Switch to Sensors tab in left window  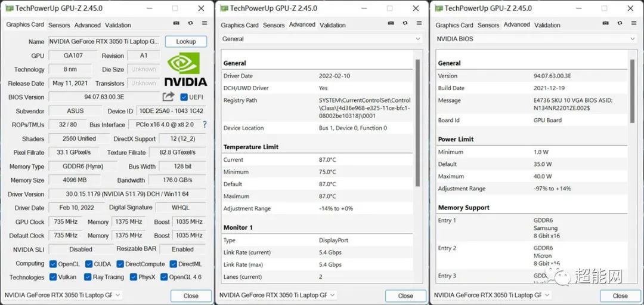point(59,25)
